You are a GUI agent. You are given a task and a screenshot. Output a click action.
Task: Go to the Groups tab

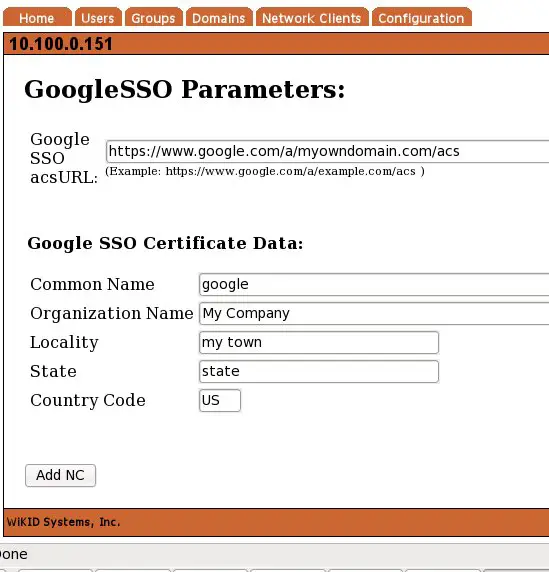coord(154,17)
